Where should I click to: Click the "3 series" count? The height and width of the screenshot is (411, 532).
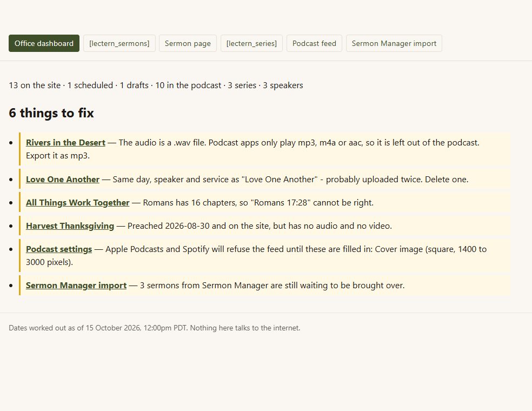(242, 85)
